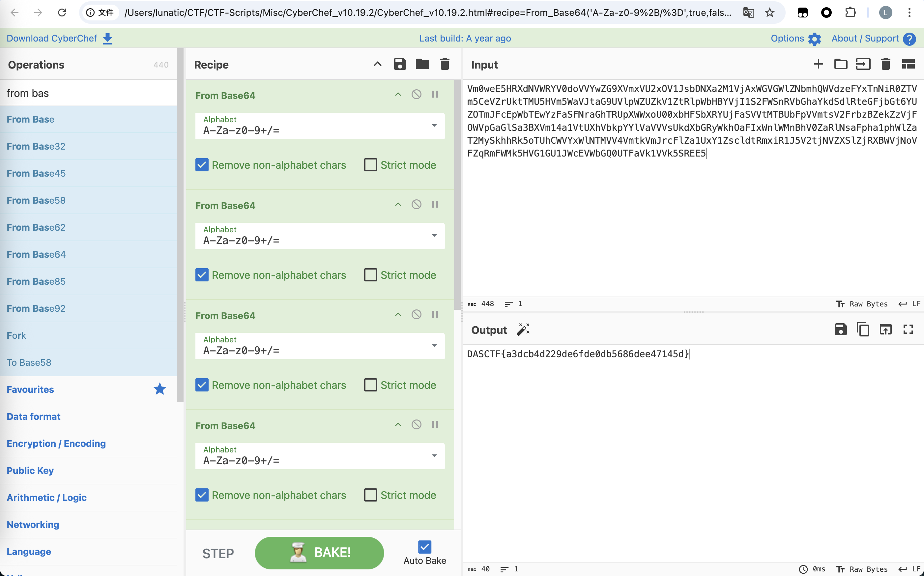The width and height of the screenshot is (924, 576).
Task: Open Alphabet dropdown in second From Base64
Action: point(320,236)
